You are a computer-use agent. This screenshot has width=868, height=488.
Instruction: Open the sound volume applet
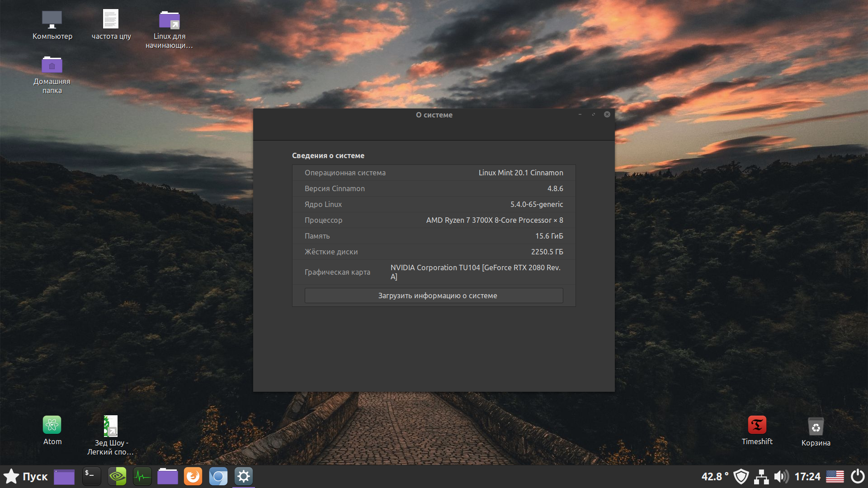pos(781,476)
